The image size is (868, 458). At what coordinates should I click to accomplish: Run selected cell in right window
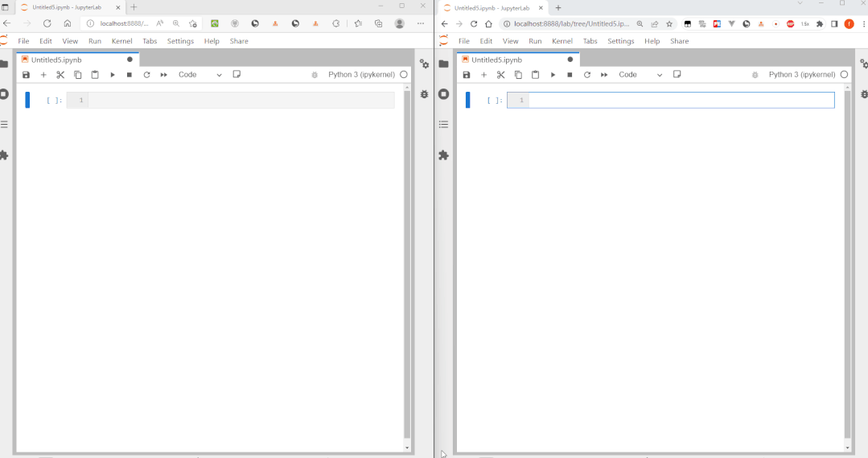coord(553,75)
